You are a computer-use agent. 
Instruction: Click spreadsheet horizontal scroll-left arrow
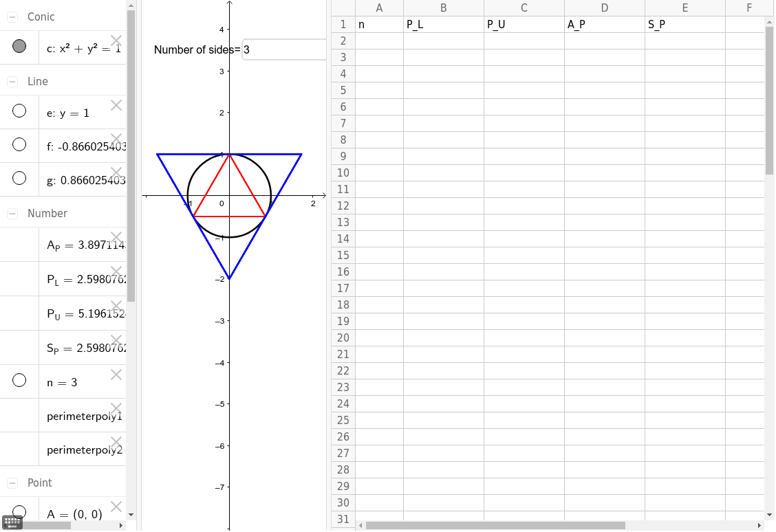point(360,526)
